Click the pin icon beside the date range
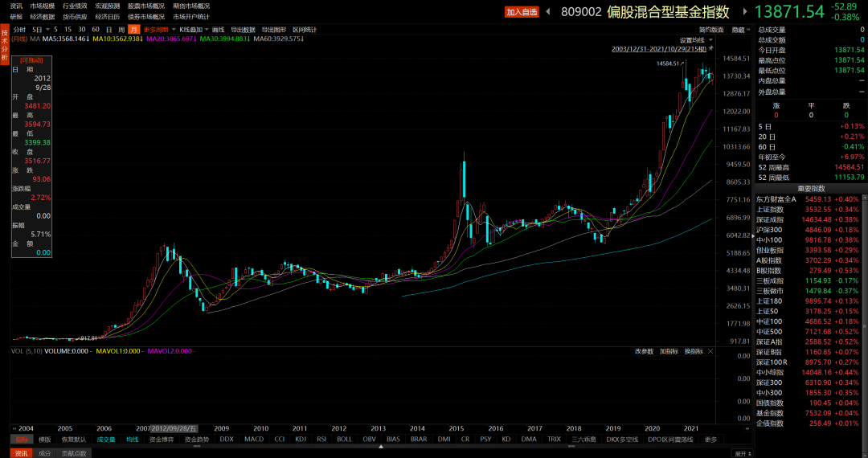The height and width of the screenshot is (458, 868). (710, 48)
